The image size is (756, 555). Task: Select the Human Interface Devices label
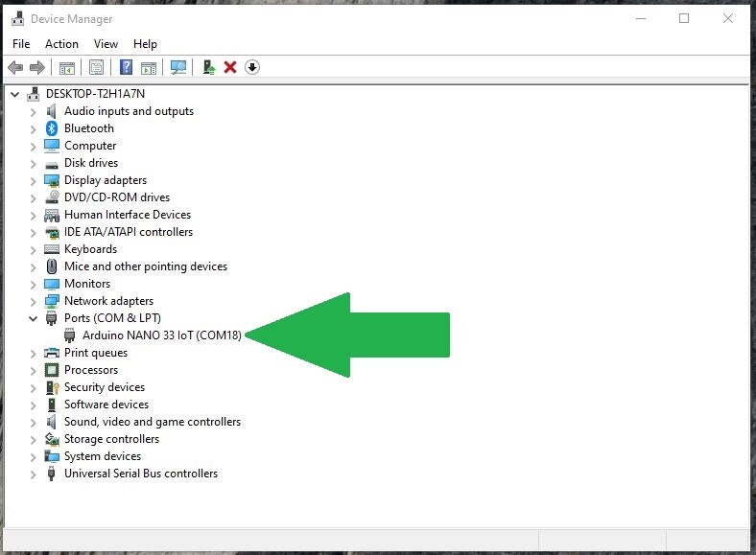click(128, 215)
